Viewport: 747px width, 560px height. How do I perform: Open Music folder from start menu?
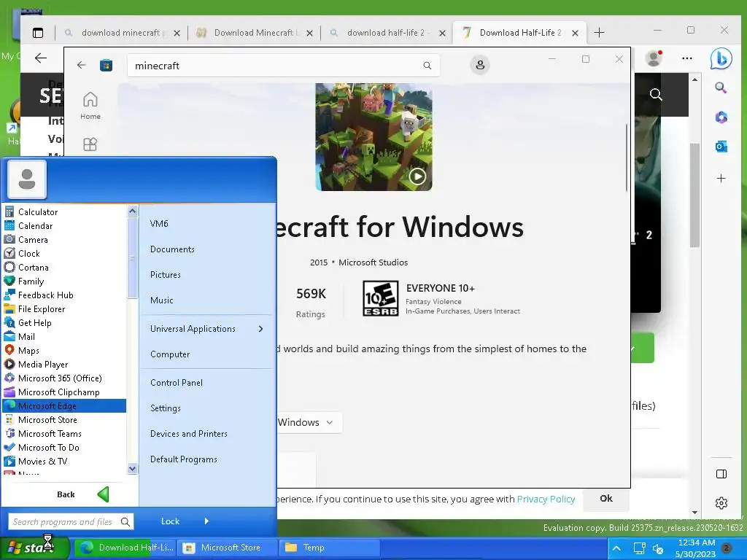tap(161, 300)
